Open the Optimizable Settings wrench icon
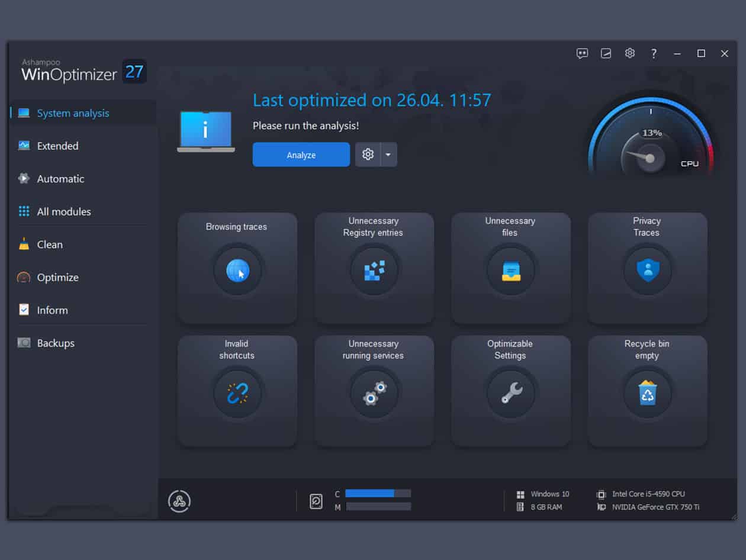The height and width of the screenshot is (560, 746). tap(511, 394)
